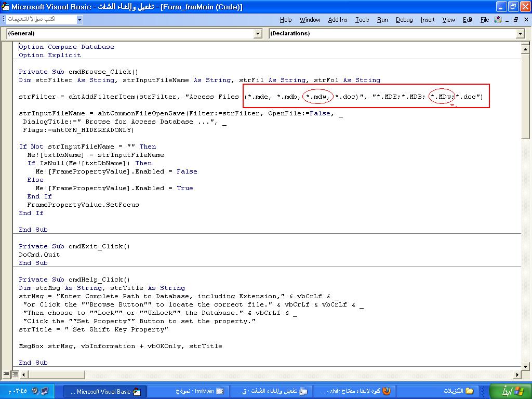Click the horizontal scrollbar right arrow
Viewport: 532px width, 399px height.
tap(517, 375)
